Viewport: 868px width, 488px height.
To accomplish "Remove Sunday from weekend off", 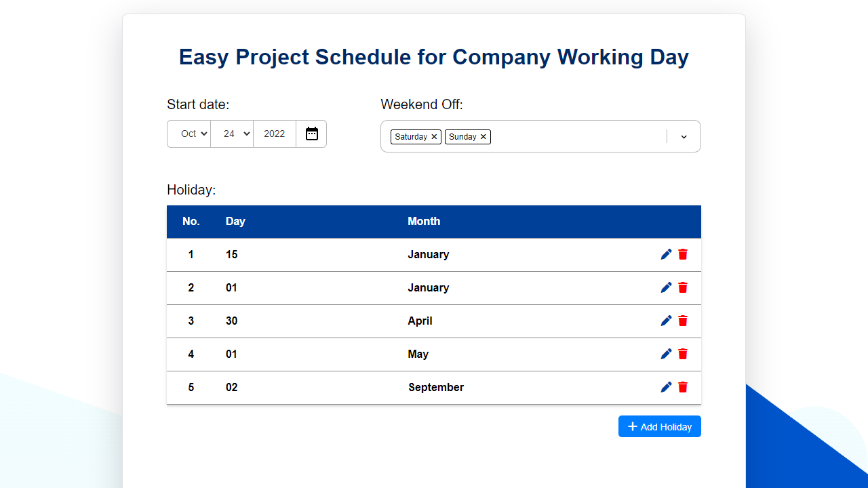I will (x=484, y=137).
